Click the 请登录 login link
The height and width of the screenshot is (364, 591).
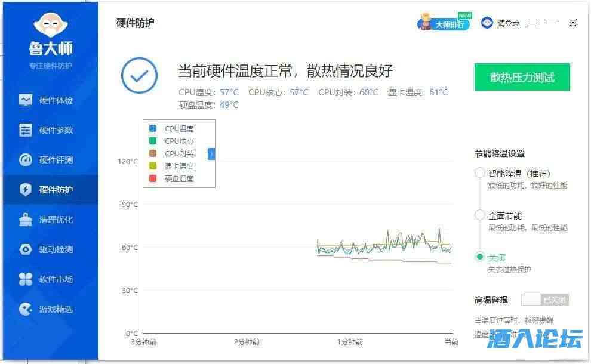pos(509,23)
